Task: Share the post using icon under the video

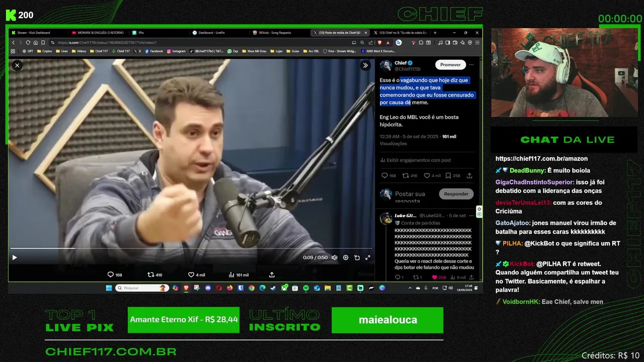Action: [272, 275]
